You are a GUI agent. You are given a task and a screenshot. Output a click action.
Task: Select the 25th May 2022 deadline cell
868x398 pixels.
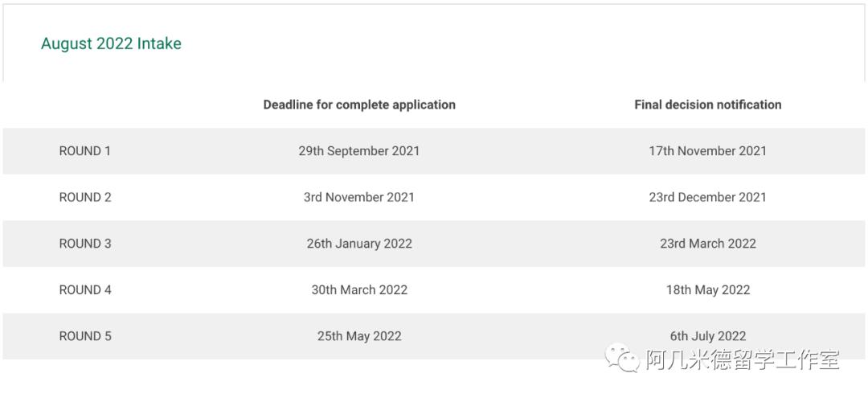tap(359, 336)
